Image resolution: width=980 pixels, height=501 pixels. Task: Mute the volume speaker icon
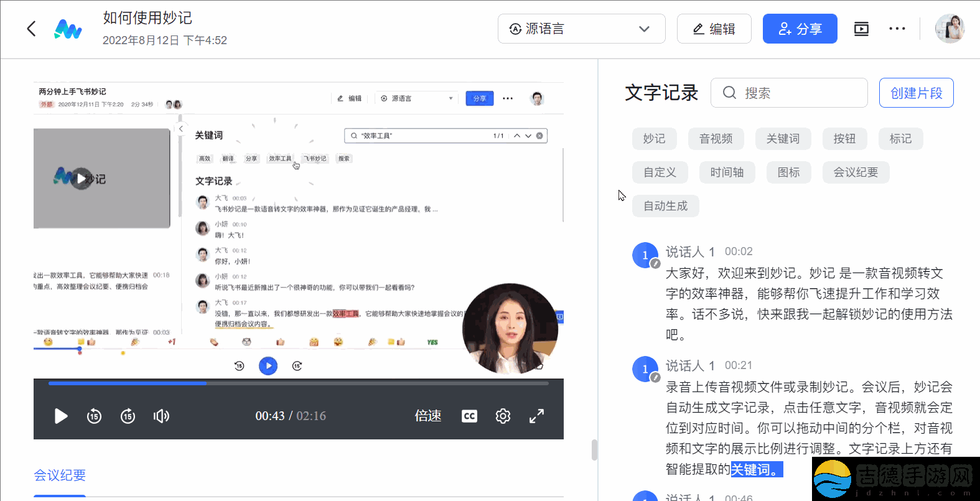pyautogui.click(x=161, y=416)
